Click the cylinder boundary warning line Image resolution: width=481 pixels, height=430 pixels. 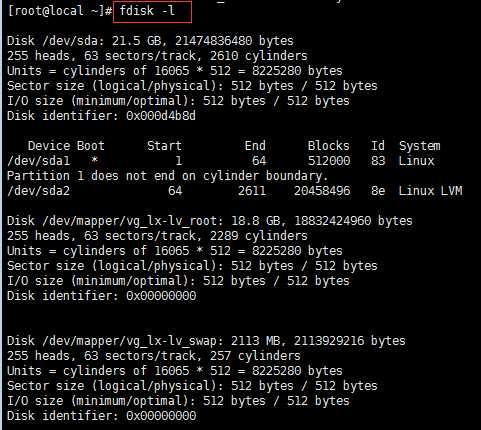(168, 176)
